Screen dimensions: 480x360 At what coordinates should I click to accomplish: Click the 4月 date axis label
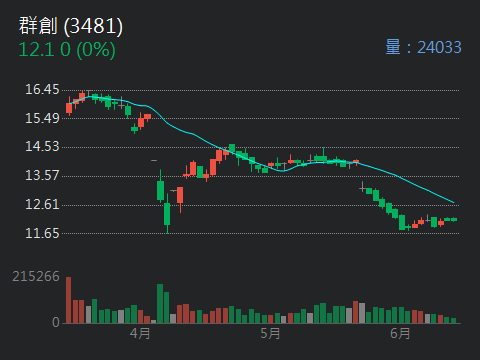(x=140, y=333)
